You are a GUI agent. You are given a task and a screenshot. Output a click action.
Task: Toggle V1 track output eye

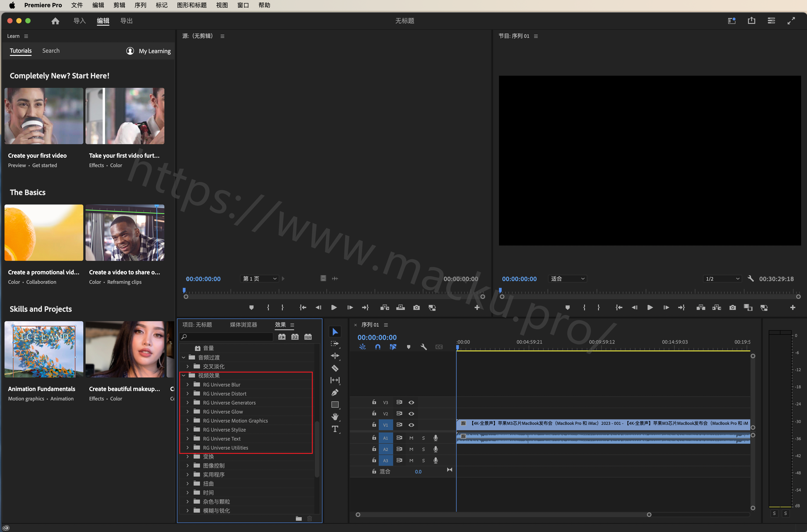tap(411, 425)
